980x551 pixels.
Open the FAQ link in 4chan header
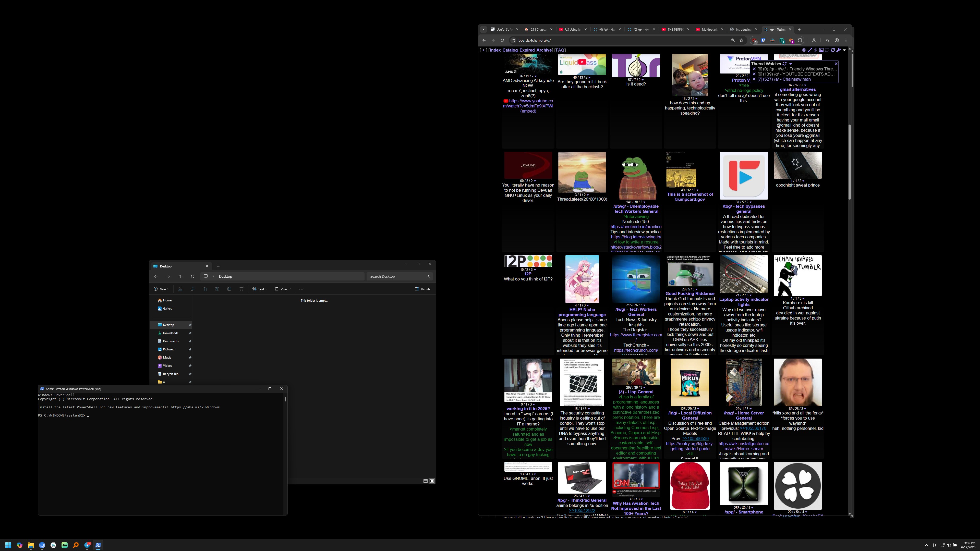(x=560, y=50)
